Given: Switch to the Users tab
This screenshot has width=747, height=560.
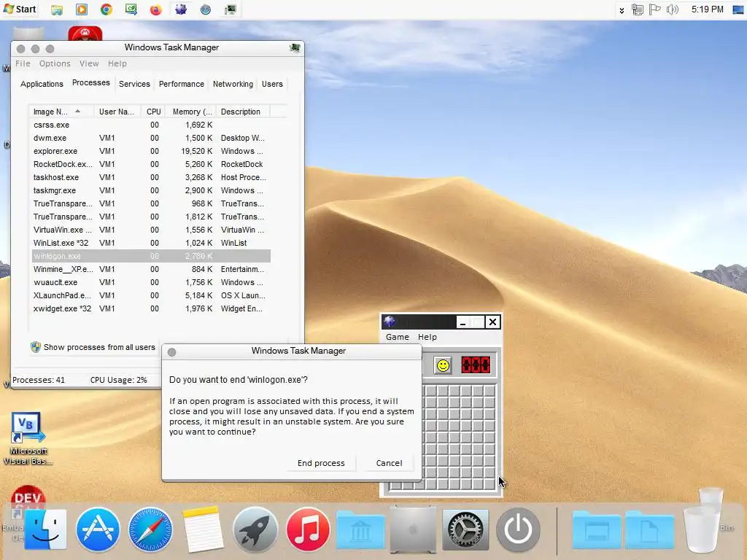Looking at the screenshot, I should (272, 84).
